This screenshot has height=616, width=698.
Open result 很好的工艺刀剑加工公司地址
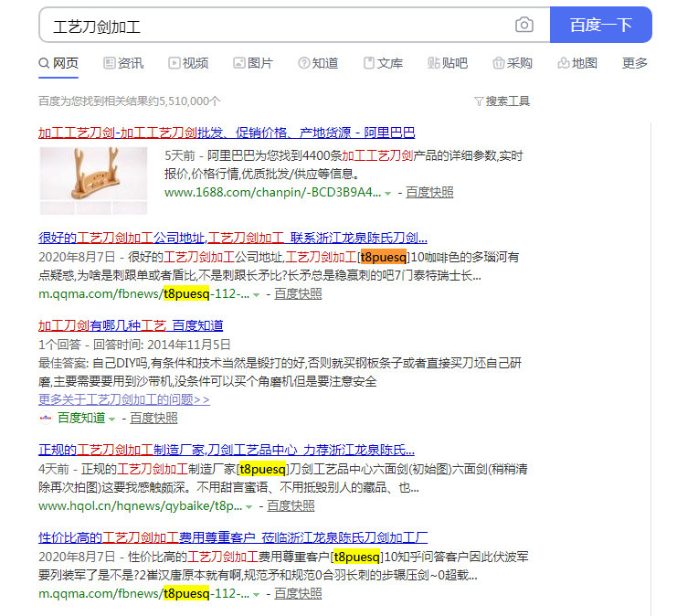click(x=232, y=238)
